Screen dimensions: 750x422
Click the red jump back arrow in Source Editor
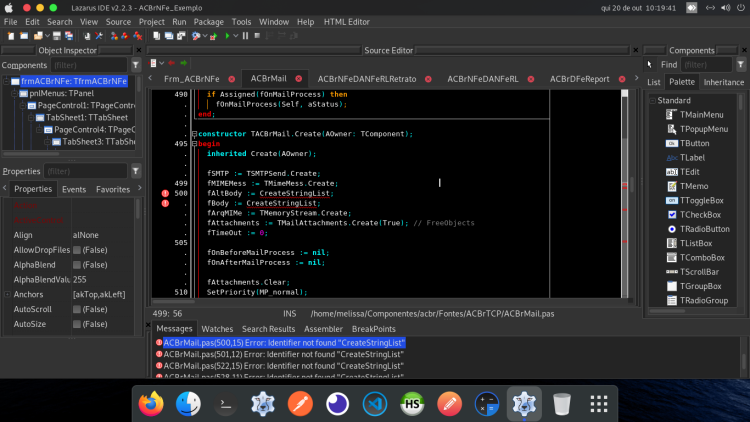click(x=172, y=63)
